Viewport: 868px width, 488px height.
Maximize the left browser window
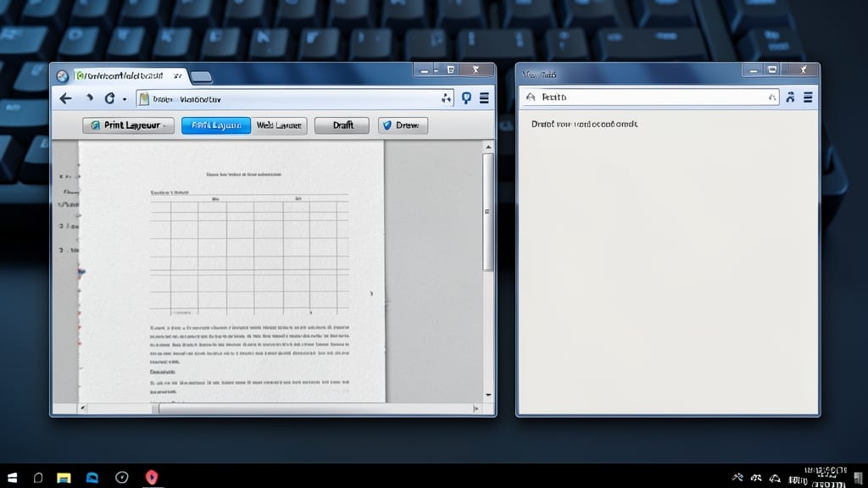[451, 69]
